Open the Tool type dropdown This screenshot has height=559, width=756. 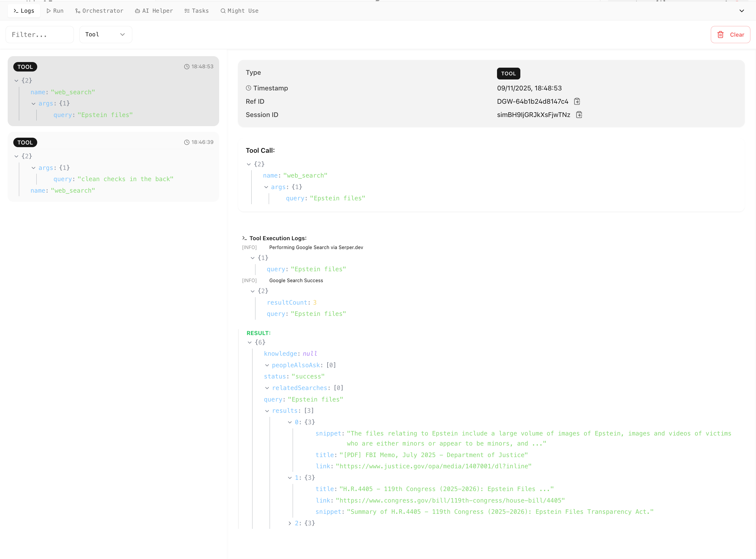(x=105, y=35)
